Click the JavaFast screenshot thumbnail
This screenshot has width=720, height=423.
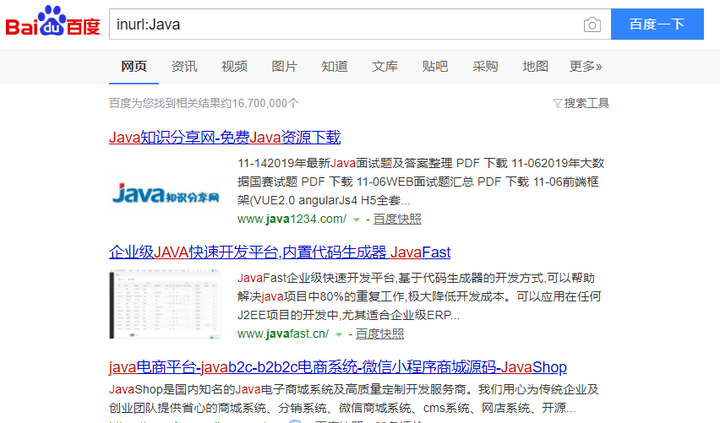pyautogui.click(x=165, y=304)
